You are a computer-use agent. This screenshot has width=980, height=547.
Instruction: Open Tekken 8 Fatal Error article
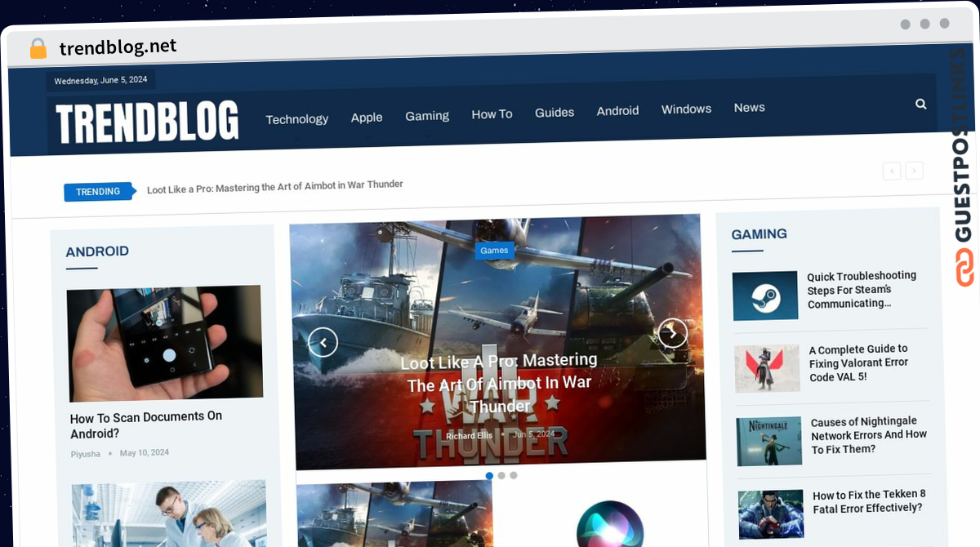pos(869,501)
